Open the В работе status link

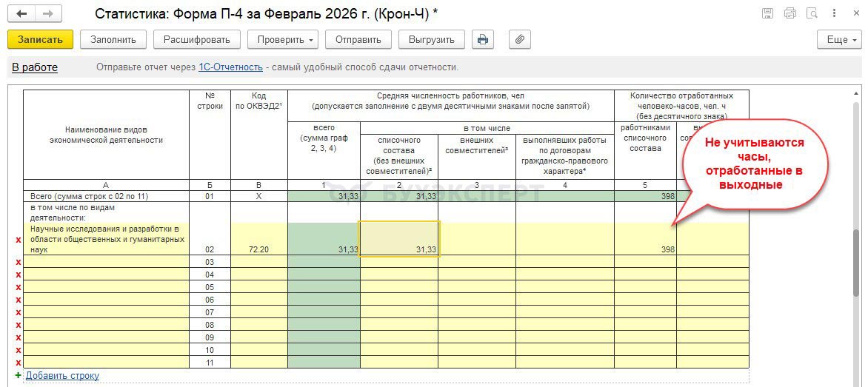35,67
